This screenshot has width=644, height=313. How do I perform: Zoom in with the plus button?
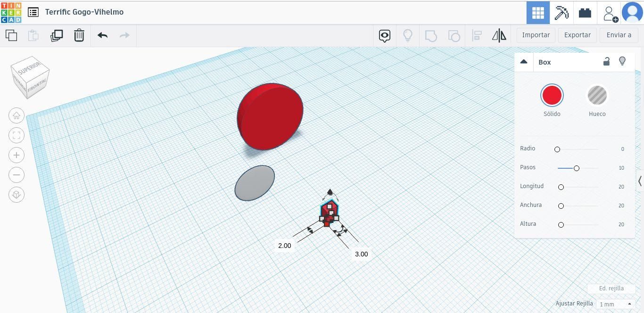pyautogui.click(x=17, y=155)
